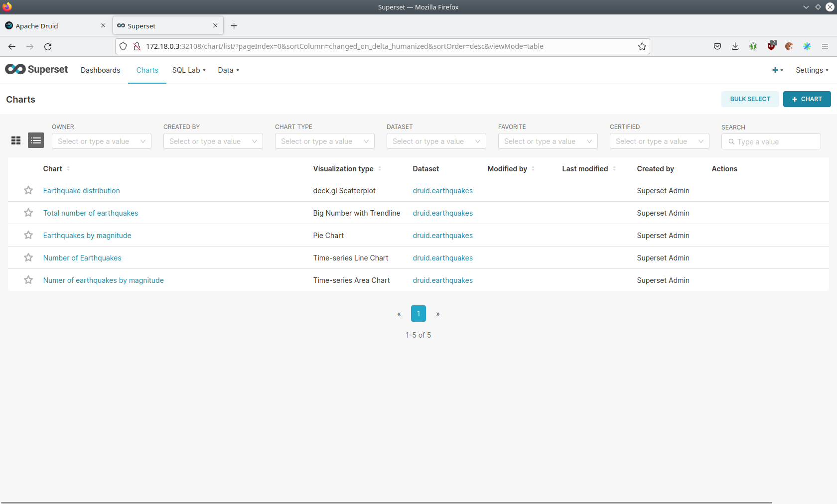The height and width of the screenshot is (504, 837).
Task: Reload the current browser page
Action: (48, 46)
